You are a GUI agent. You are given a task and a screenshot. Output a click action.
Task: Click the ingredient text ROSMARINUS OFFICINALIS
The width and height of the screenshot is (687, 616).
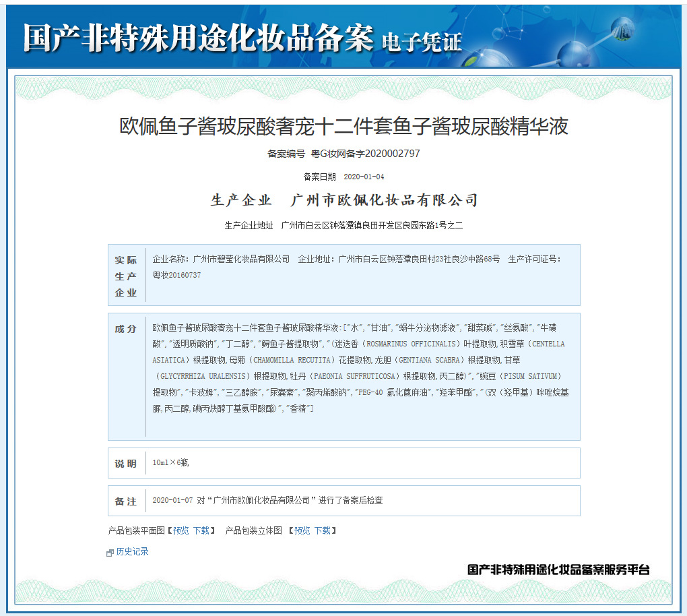pyautogui.click(x=413, y=344)
